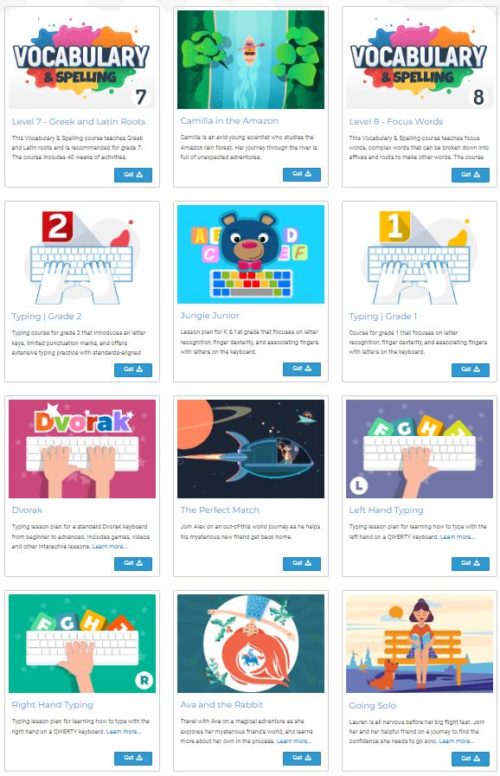Open the Level 7 - Greek and Latin Roots title
Viewport: 500px width, 776px height.
tap(78, 122)
